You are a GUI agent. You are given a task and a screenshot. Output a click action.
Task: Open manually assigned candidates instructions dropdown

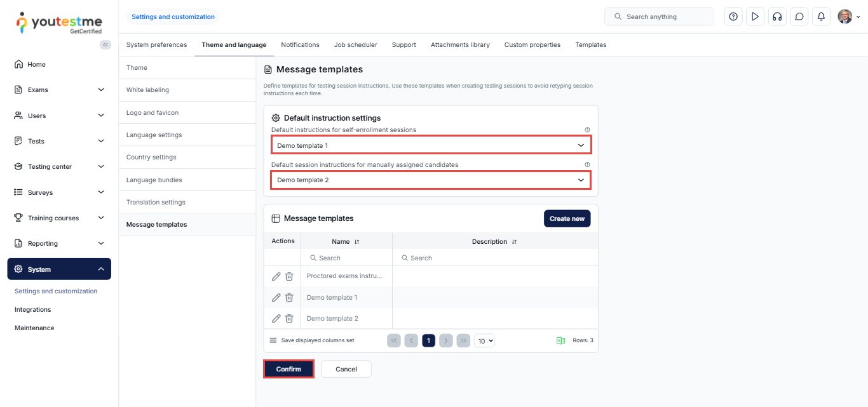tap(431, 180)
